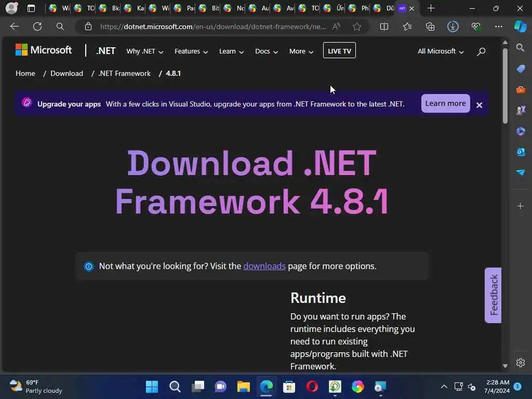Open split screen view
The width and height of the screenshot is (532, 399).
point(384,26)
